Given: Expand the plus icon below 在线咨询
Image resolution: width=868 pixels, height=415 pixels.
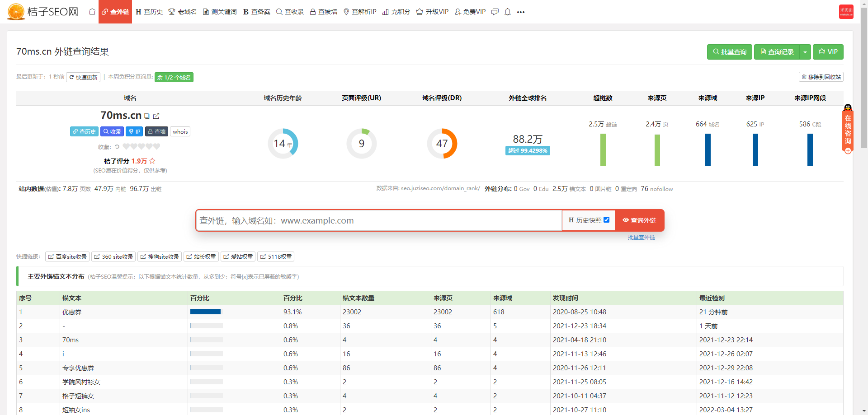Looking at the screenshot, I should [x=848, y=151].
